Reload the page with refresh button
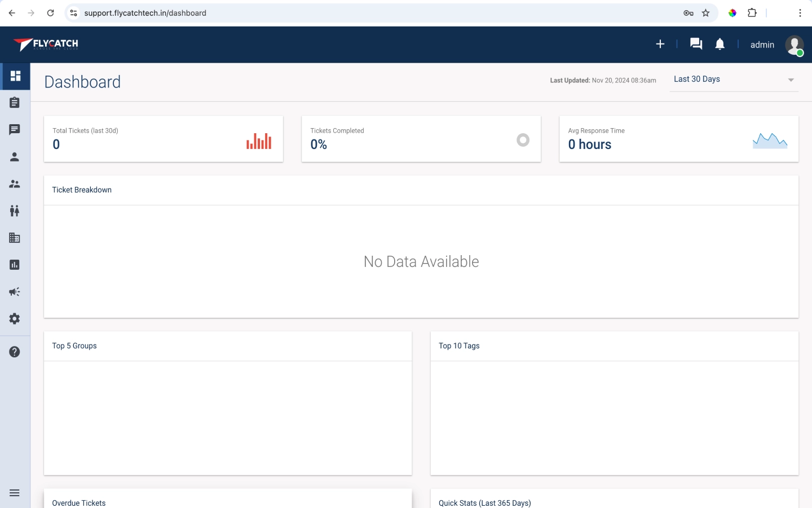The image size is (812, 508). (x=51, y=13)
